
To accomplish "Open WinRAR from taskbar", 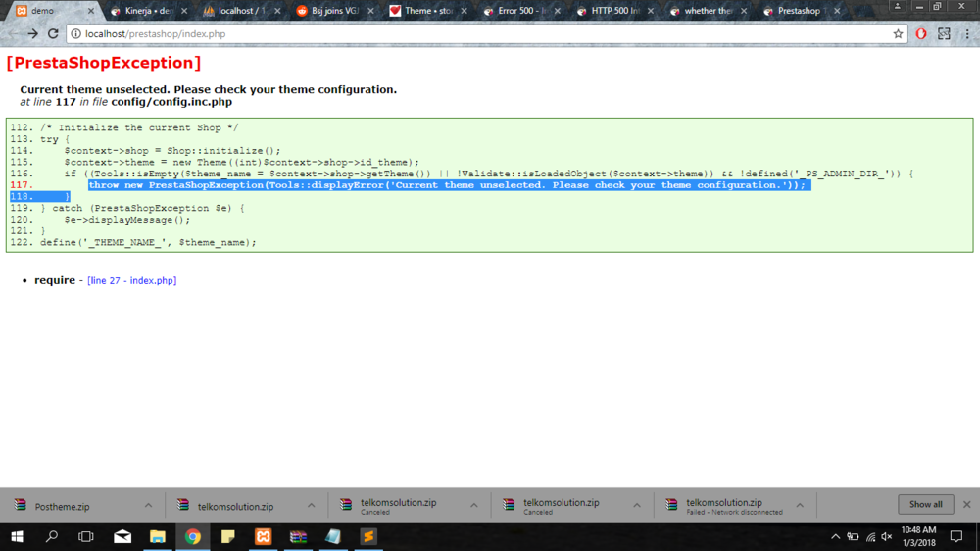I will [x=298, y=536].
